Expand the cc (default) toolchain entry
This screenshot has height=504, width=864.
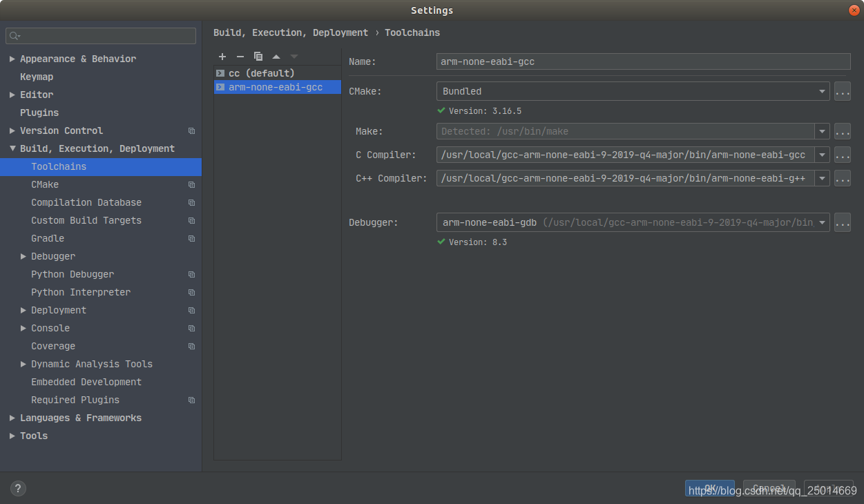(x=220, y=72)
